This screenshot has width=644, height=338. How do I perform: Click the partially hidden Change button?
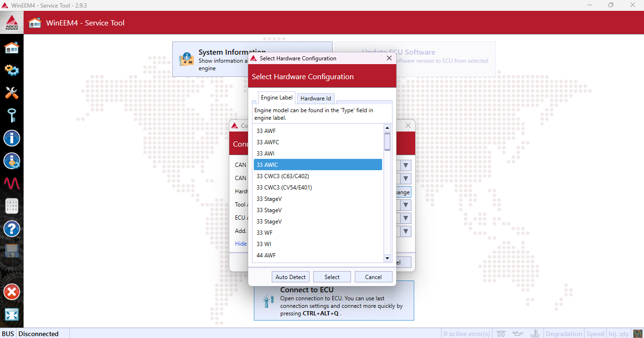tap(403, 192)
